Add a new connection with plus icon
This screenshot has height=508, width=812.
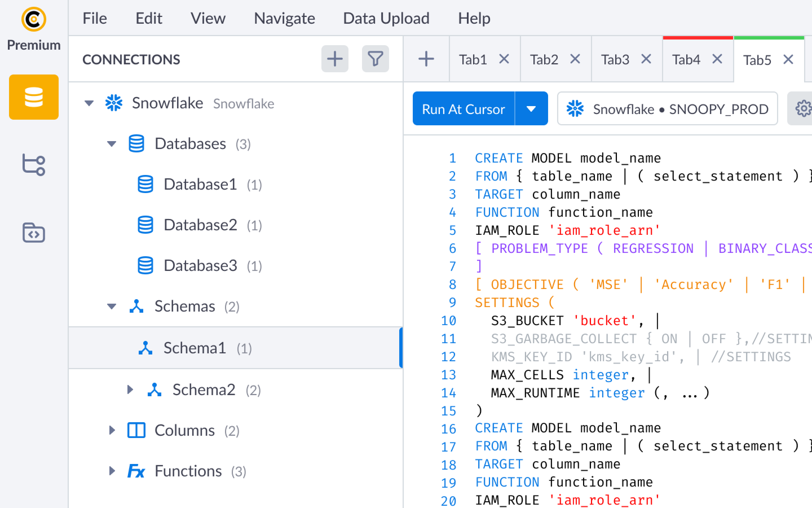coord(335,59)
